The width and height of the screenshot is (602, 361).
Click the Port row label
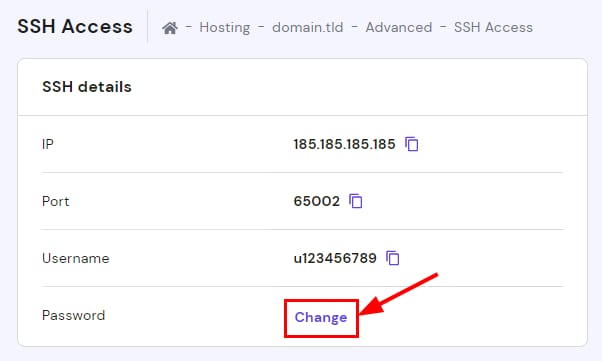click(56, 201)
